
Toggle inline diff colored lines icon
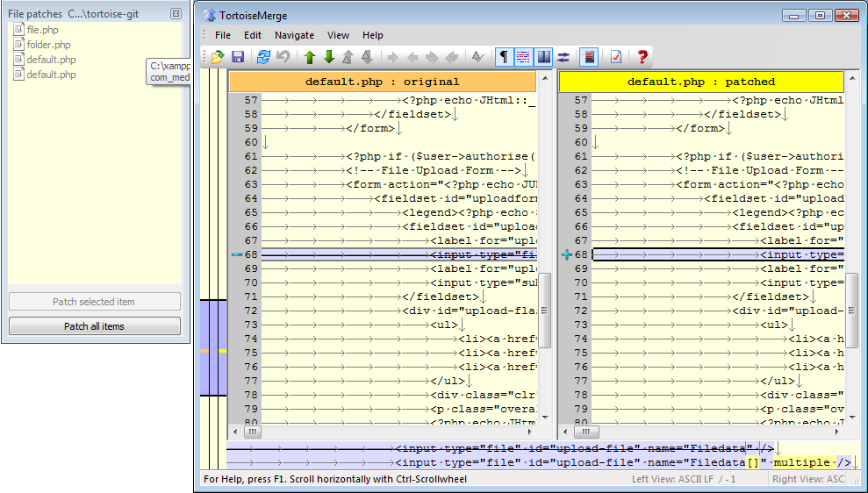(523, 56)
